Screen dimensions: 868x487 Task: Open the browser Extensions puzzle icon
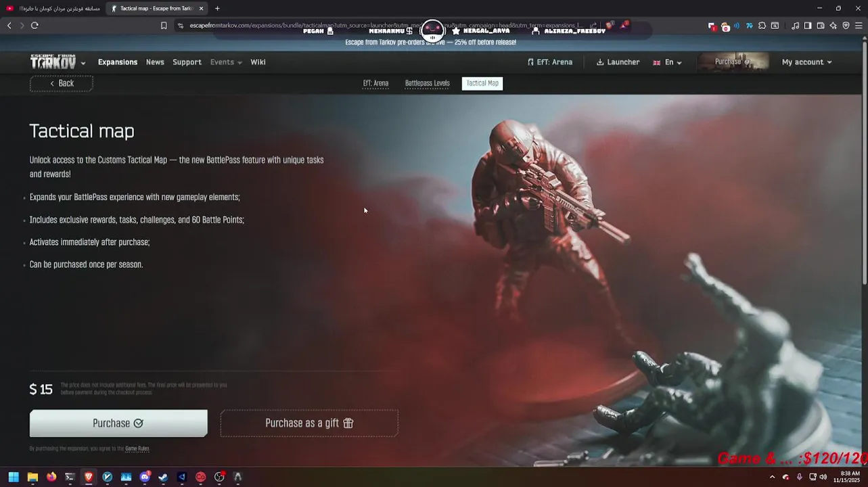[762, 26]
